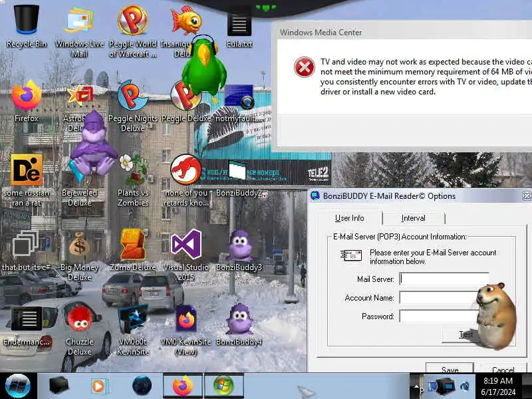Image resolution: width=532 pixels, height=399 pixels.
Task: Switch to the User Info tab
Action: [x=350, y=218]
